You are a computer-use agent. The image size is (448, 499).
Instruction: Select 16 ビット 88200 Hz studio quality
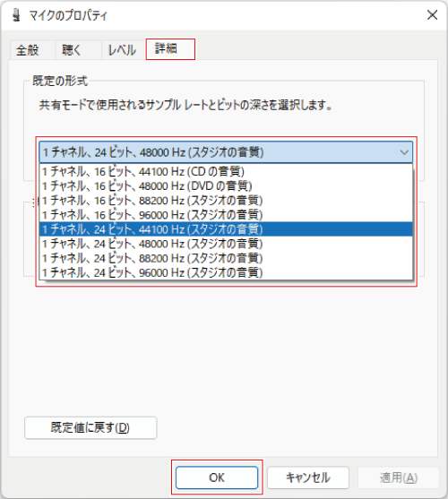tap(226, 201)
